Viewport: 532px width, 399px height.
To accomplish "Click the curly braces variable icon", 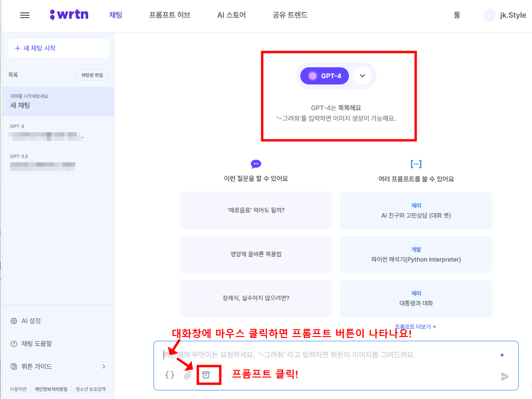I will pyautogui.click(x=170, y=375).
